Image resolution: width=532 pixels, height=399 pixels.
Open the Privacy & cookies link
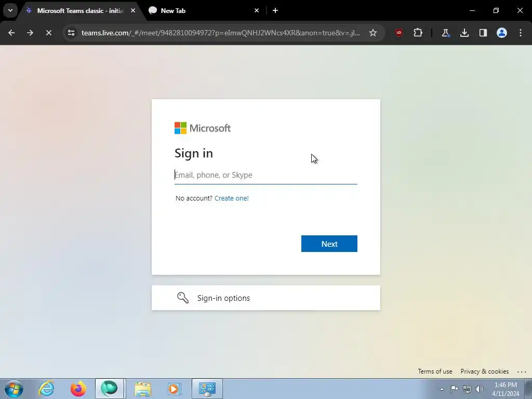[x=485, y=371]
